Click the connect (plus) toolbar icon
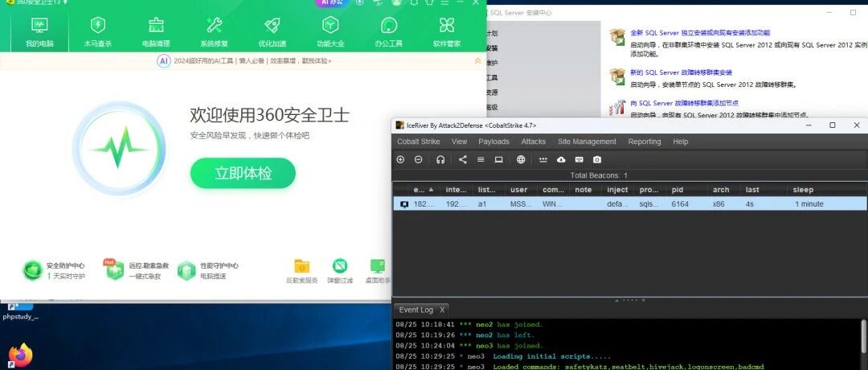 [x=401, y=159]
